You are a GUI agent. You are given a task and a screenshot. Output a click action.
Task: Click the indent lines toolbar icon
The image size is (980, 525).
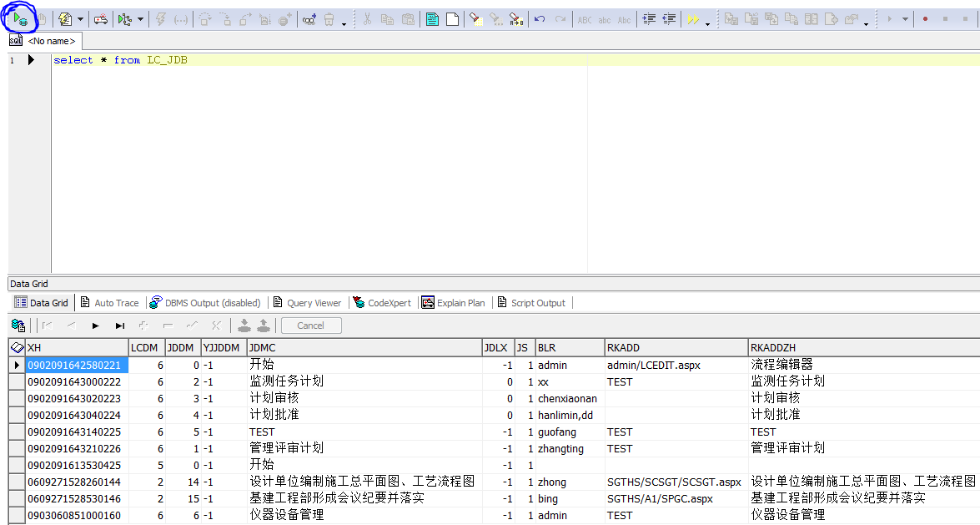click(648, 19)
